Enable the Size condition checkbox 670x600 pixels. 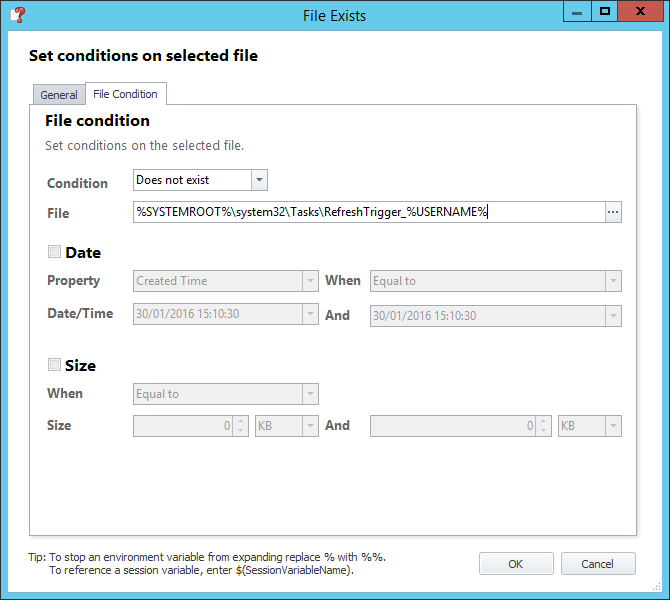tap(54, 365)
